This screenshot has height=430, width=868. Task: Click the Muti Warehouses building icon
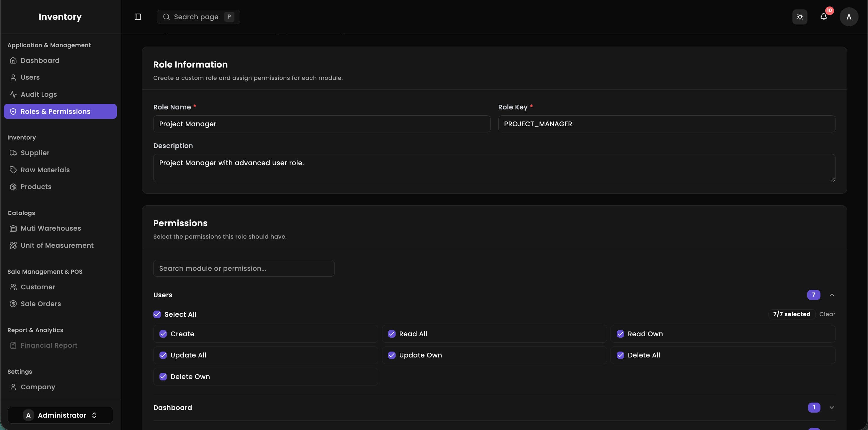click(x=13, y=228)
